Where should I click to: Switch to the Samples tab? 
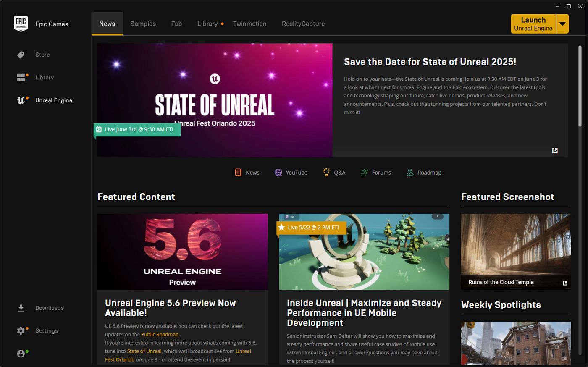click(143, 24)
